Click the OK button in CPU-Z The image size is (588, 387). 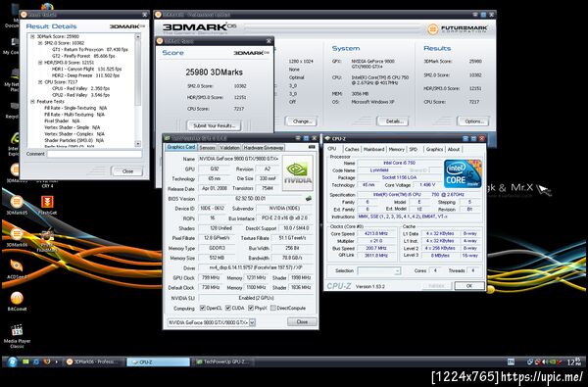pyautogui.click(x=469, y=286)
